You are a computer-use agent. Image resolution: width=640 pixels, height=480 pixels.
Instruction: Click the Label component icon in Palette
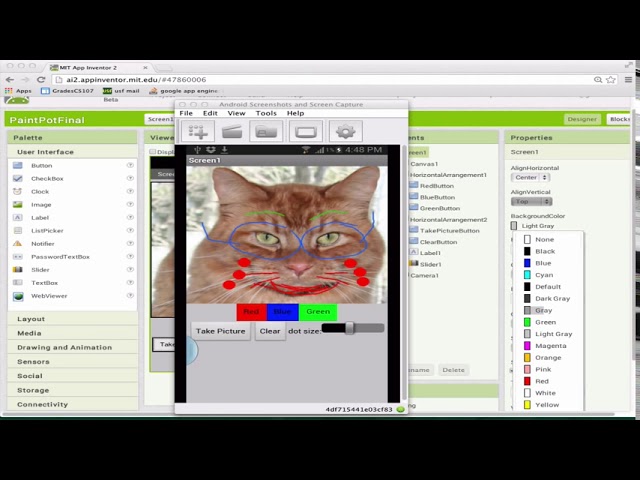point(18,218)
